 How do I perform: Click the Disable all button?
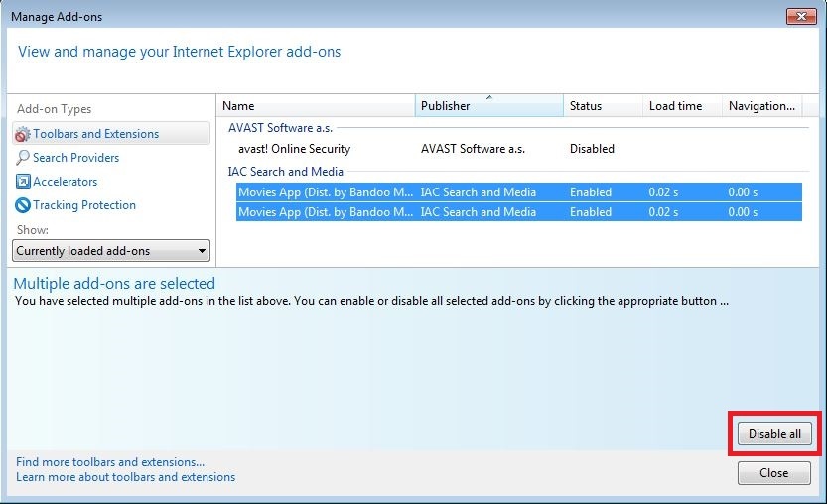click(774, 434)
